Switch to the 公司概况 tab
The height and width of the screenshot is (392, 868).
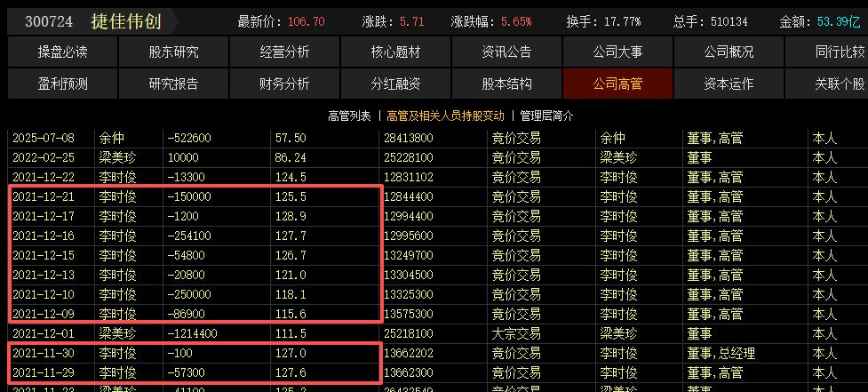click(x=729, y=52)
